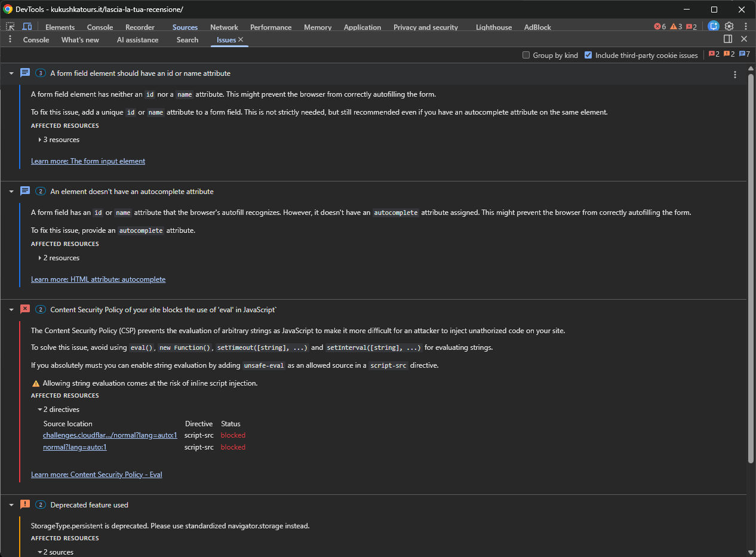Click the orange warning count icon

point(676,27)
